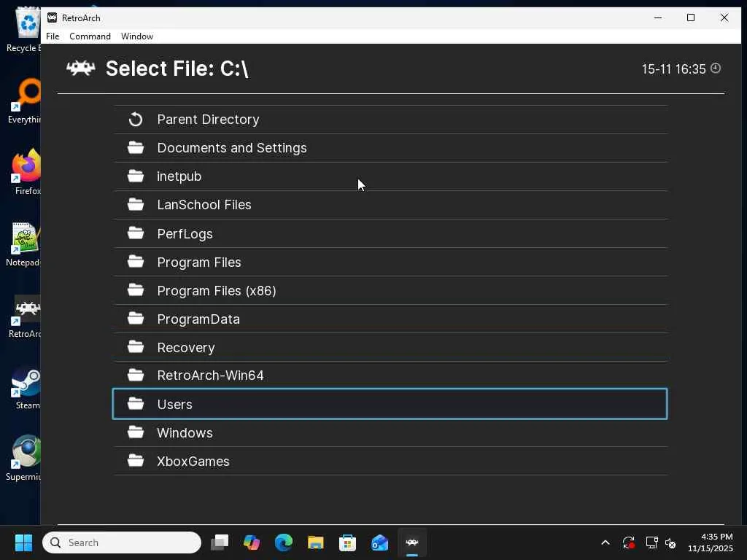Click the Parent Directory back arrow icon

coord(136,119)
